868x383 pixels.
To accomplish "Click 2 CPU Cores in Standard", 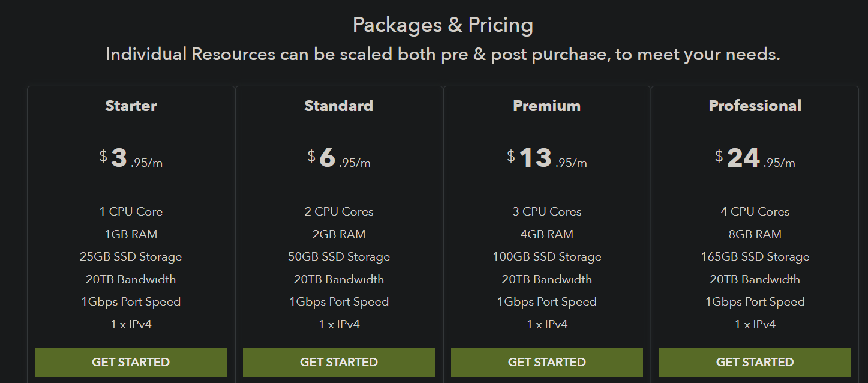I will [x=339, y=211].
